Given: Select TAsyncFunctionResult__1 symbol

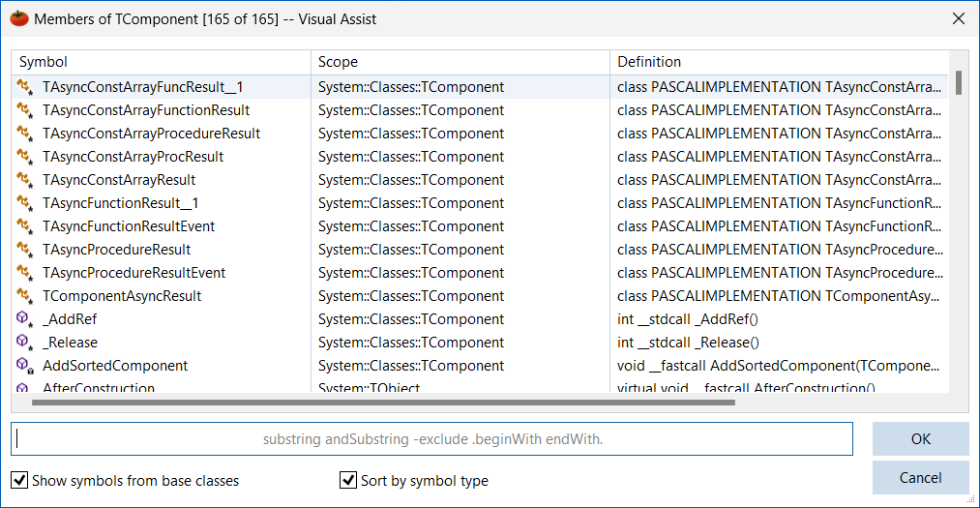Looking at the screenshot, I should [120, 202].
